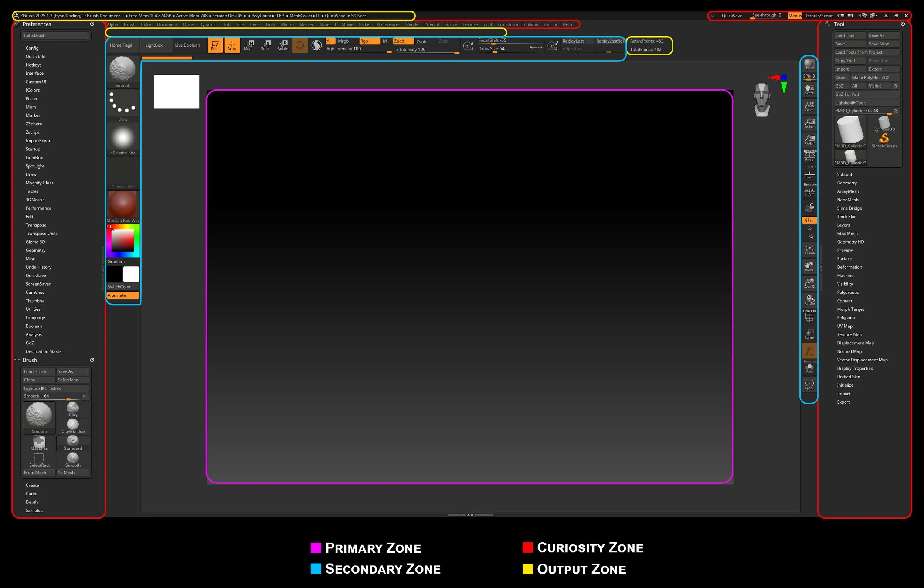The image size is (924, 588).
Task: Toggle Zsub sculpt mode
Action: click(x=421, y=41)
